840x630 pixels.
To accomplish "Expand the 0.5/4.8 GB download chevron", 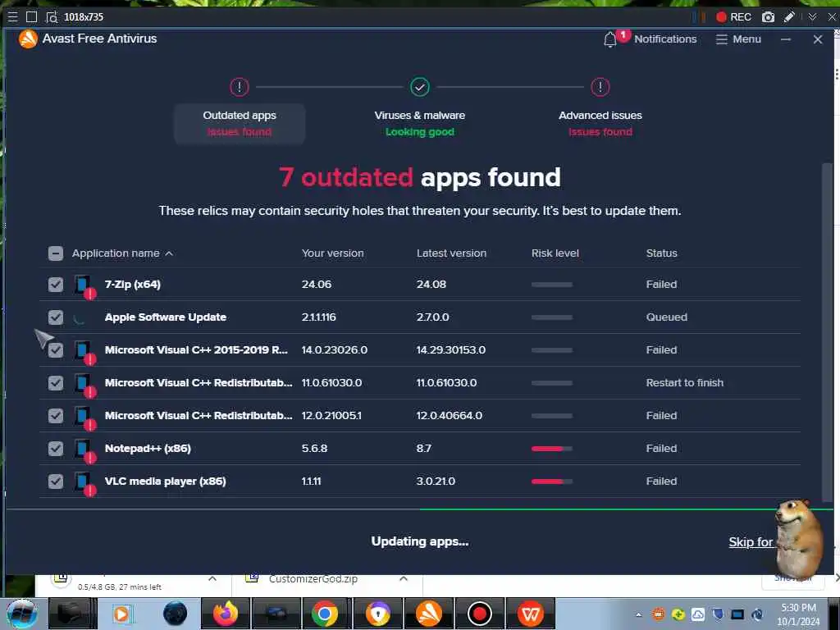I will coord(212,579).
